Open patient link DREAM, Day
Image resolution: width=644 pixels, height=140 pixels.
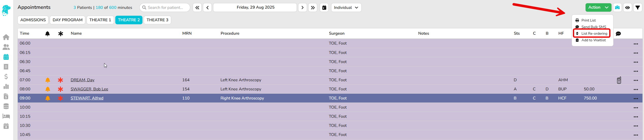83,80
